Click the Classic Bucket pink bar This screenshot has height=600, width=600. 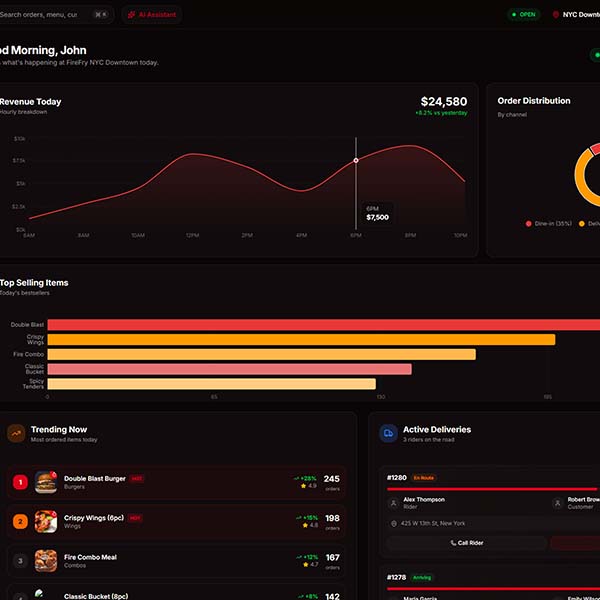[230, 369]
